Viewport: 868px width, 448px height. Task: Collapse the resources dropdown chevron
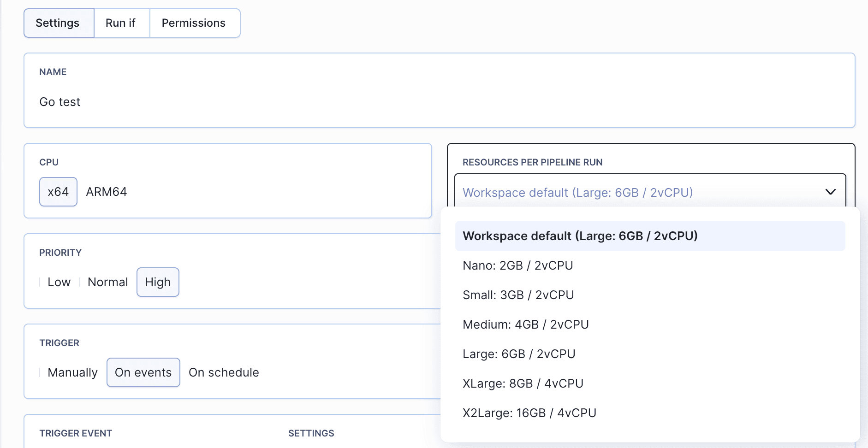click(x=830, y=192)
